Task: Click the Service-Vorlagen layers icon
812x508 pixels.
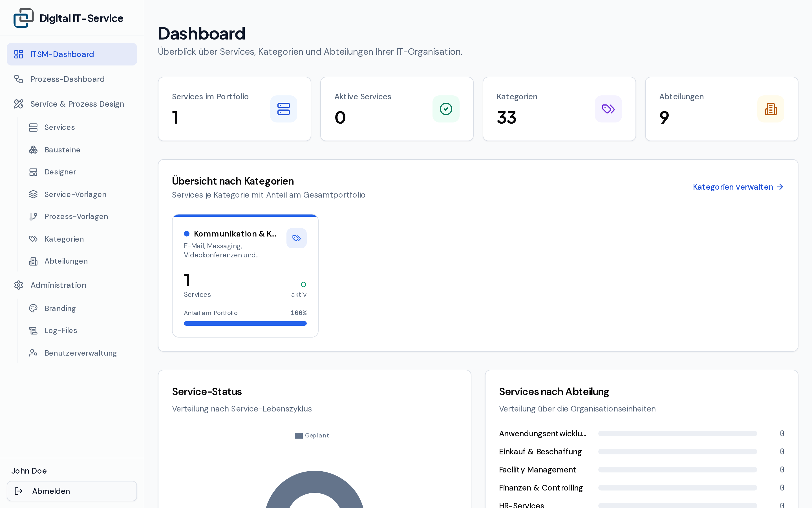Action: (x=33, y=194)
